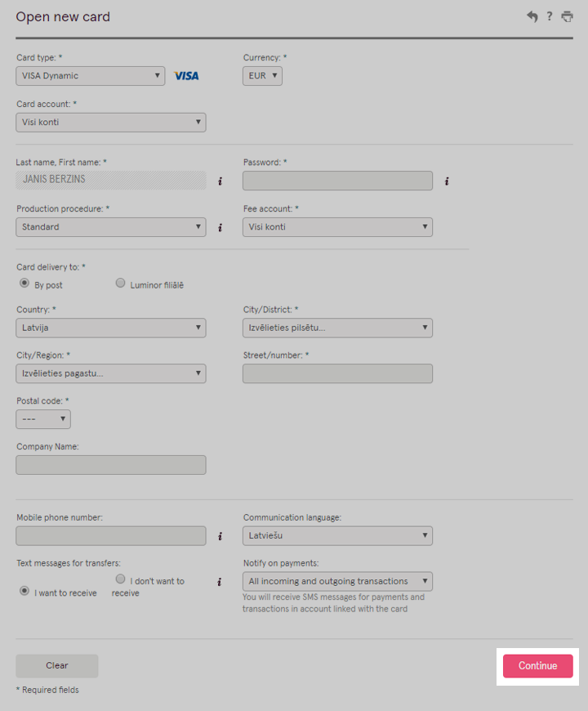Expand the Currency EUR selector
This screenshot has width=588, height=711.
click(261, 75)
